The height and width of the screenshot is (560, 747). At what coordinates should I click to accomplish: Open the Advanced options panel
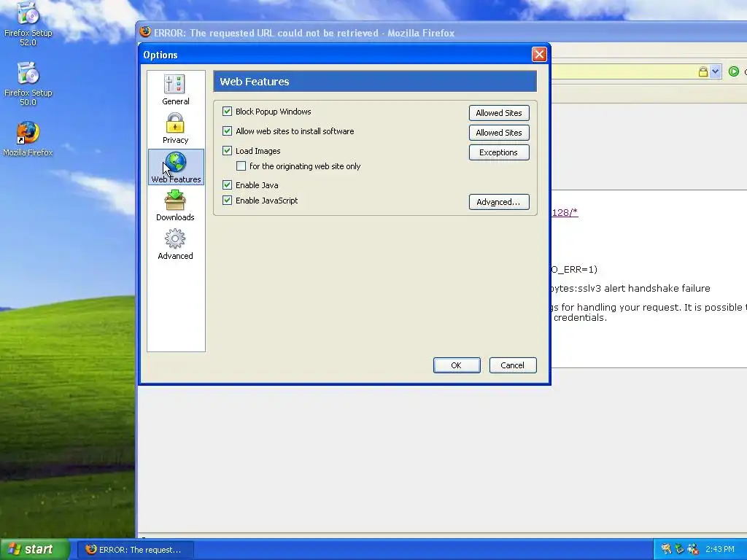click(175, 244)
